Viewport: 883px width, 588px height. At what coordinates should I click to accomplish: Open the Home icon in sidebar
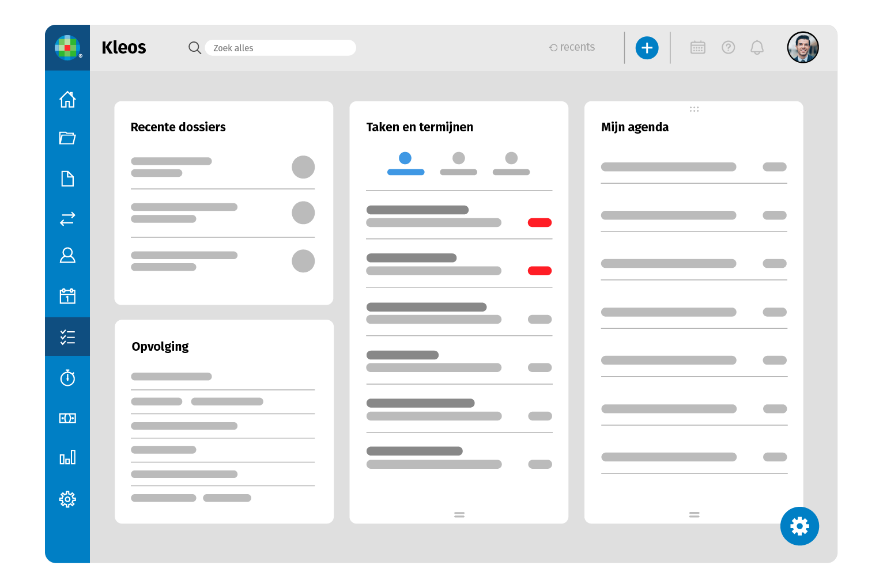[67, 100]
